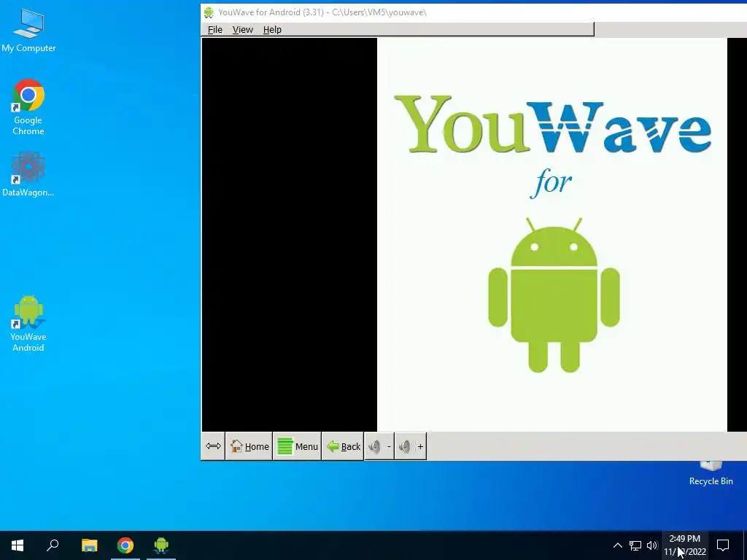Click the YouWave Android logo splash screen
Image resolution: width=747 pixels, height=560 pixels.
click(552, 235)
